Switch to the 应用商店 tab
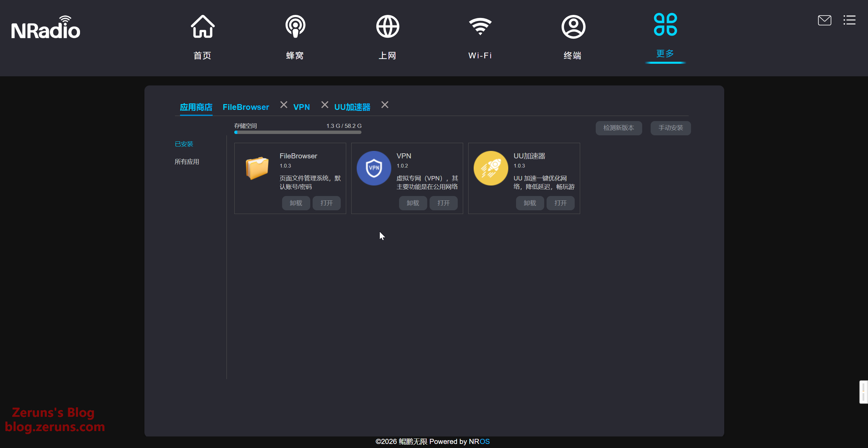This screenshot has height=448, width=868. [196, 107]
